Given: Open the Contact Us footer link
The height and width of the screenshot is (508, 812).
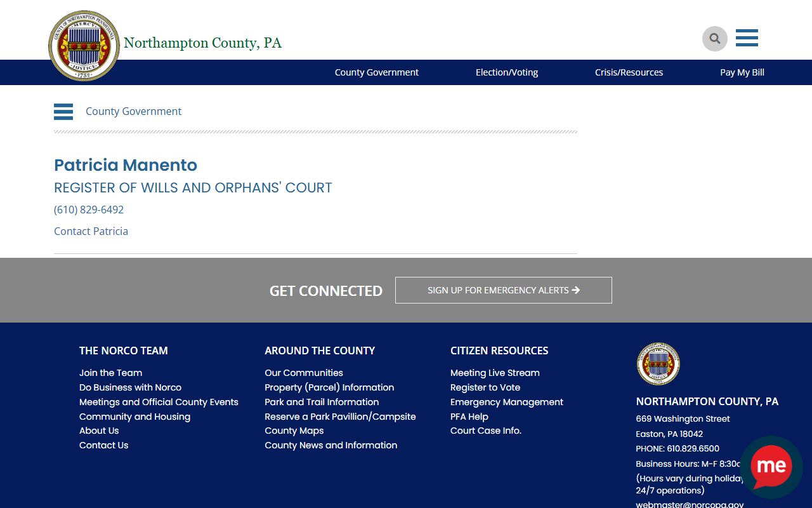Looking at the screenshot, I should pyautogui.click(x=103, y=445).
